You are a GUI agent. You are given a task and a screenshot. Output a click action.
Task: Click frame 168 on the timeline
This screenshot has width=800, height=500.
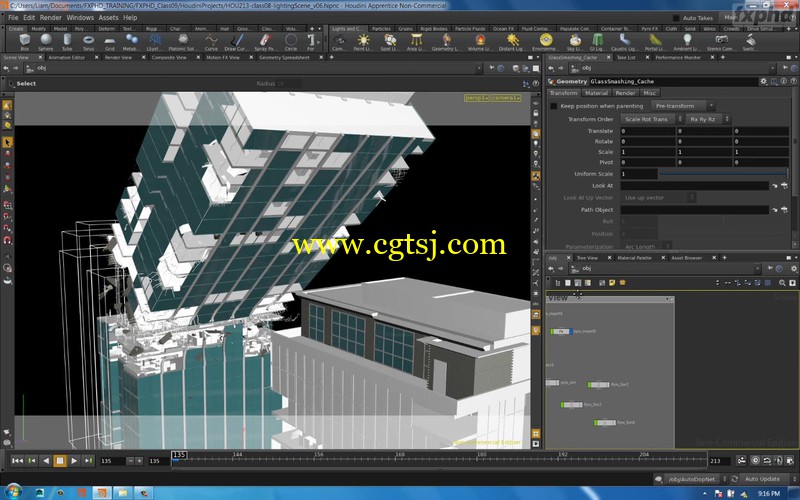(400, 457)
